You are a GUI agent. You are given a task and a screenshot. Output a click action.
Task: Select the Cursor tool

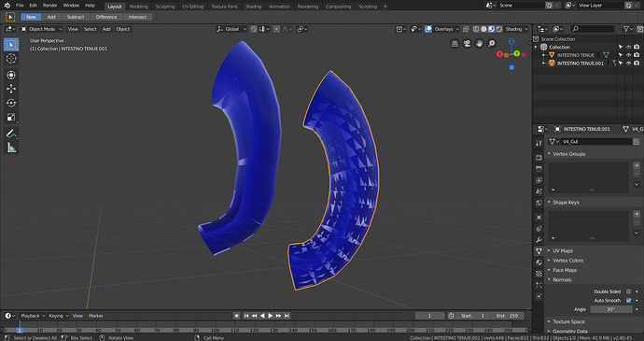11,59
